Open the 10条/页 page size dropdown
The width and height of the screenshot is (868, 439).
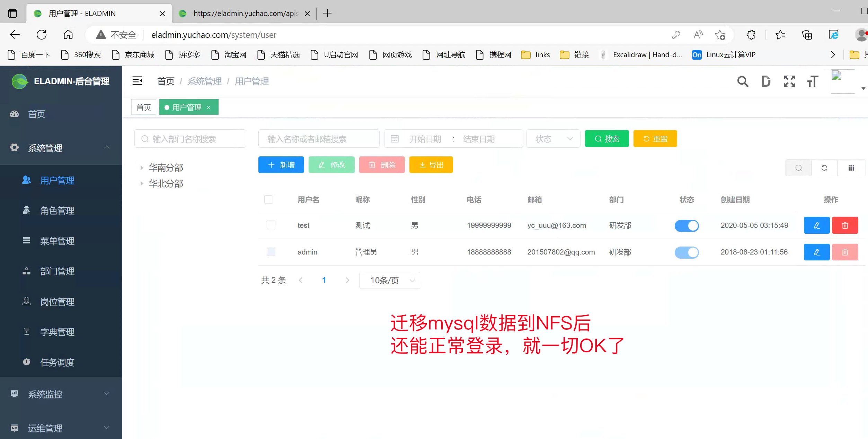pos(390,280)
